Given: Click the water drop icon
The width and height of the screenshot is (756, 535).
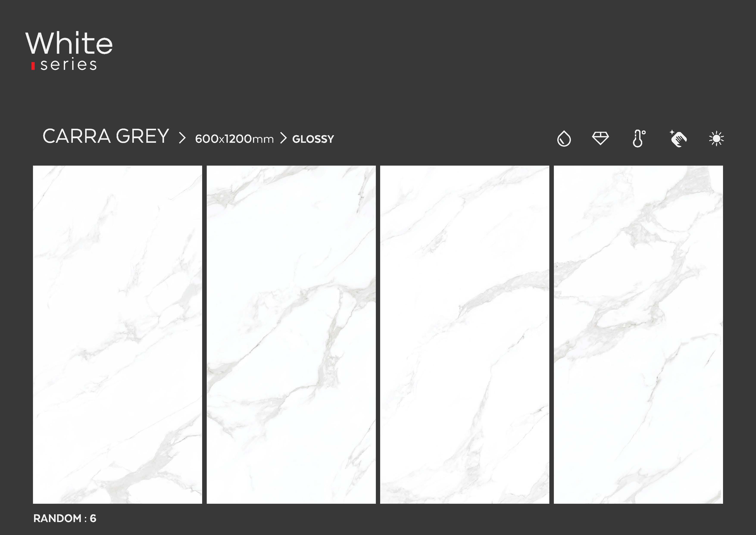Looking at the screenshot, I should pyautogui.click(x=564, y=138).
